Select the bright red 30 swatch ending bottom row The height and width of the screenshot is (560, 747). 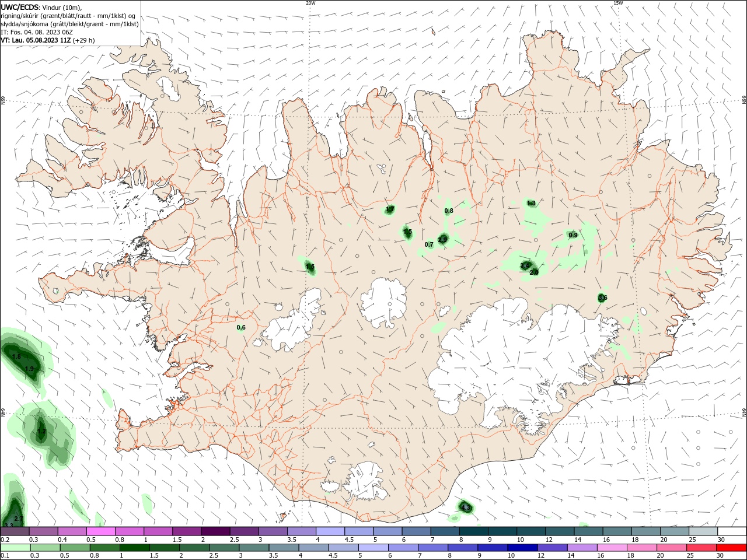click(731, 548)
